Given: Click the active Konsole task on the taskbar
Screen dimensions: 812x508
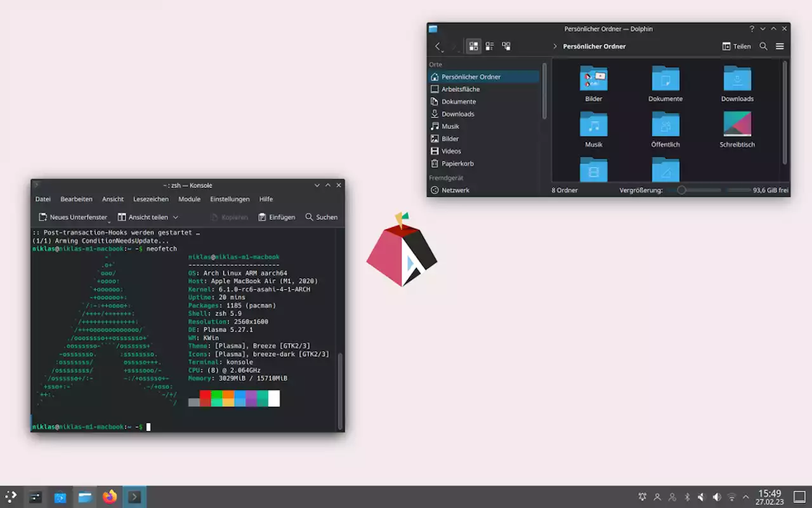Looking at the screenshot, I should pos(134,497).
